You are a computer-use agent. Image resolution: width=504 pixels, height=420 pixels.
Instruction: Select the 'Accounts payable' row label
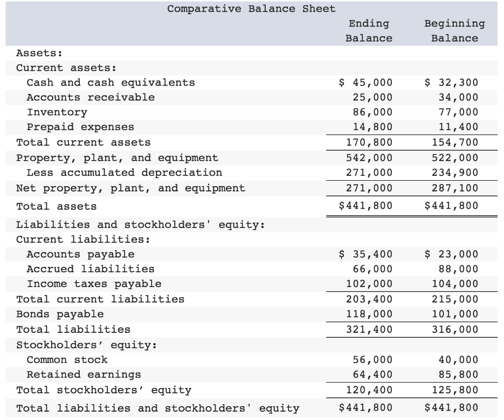tap(80, 255)
